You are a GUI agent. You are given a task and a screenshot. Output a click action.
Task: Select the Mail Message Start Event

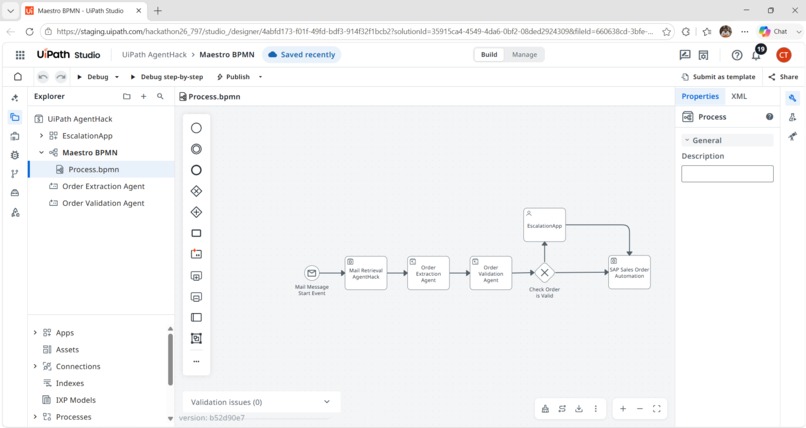(x=312, y=273)
